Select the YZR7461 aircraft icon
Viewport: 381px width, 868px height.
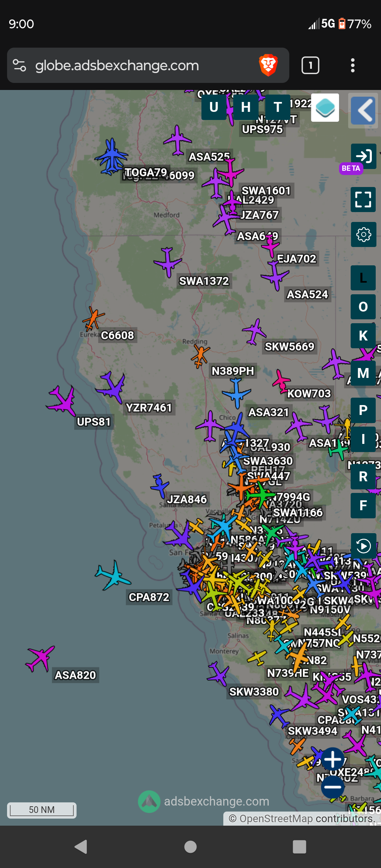(x=111, y=387)
